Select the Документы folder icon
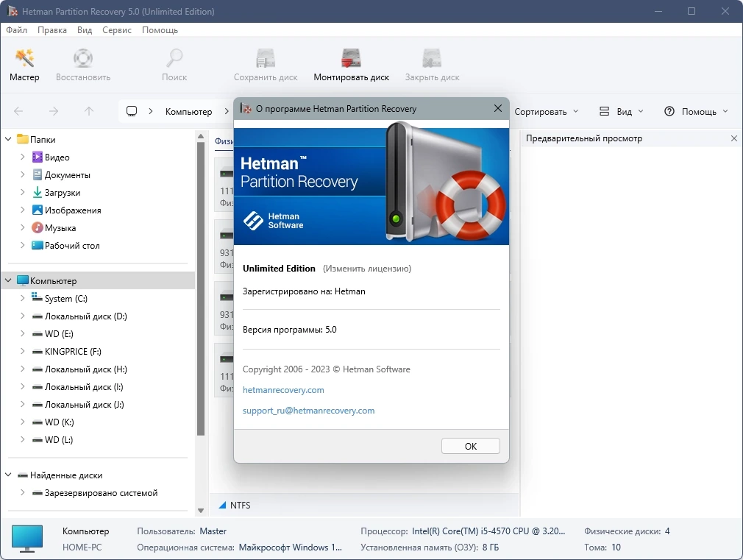 [x=37, y=174]
